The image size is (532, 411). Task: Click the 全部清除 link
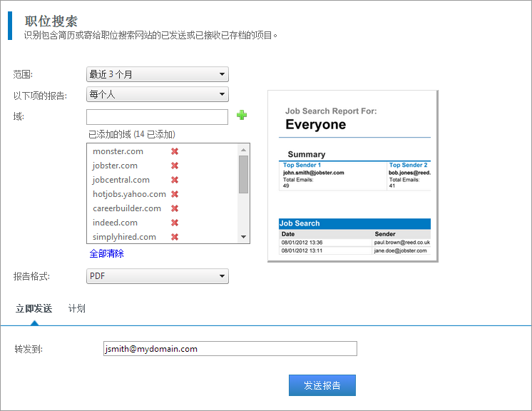point(106,254)
